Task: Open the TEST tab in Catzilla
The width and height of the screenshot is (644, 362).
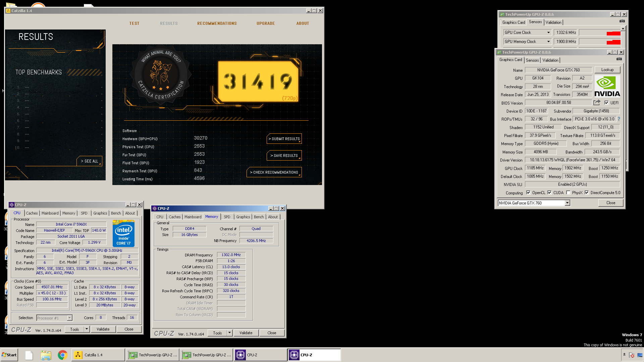Action: pyautogui.click(x=134, y=23)
